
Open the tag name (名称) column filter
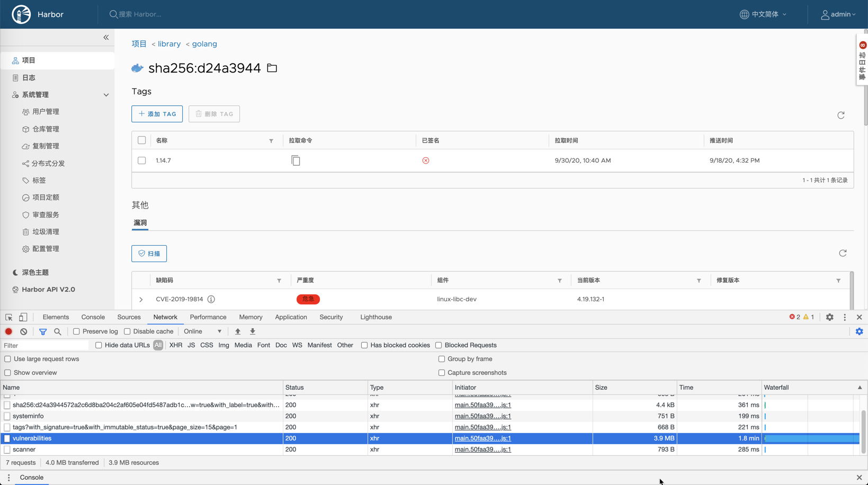271,141
